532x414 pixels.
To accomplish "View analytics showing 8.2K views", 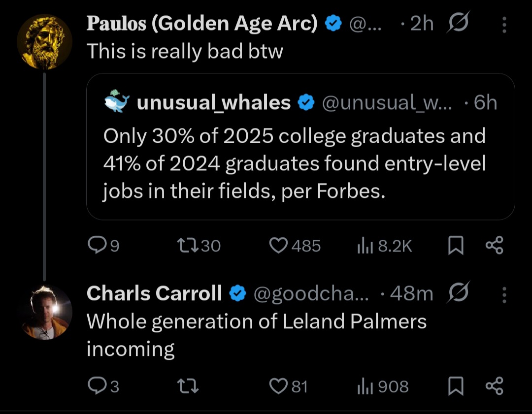I will point(363,246).
